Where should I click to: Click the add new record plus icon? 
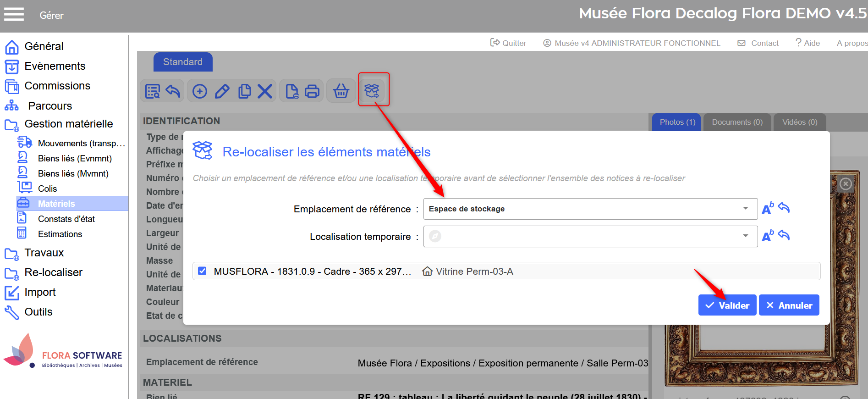pyautogui.click(x=200, y=91)
